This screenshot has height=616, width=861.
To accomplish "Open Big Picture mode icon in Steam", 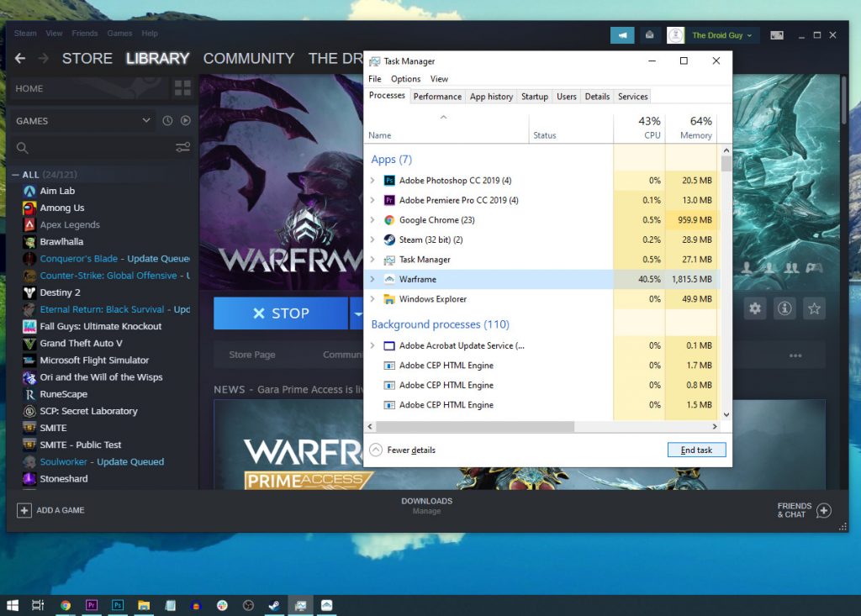I will pos(776,35).
